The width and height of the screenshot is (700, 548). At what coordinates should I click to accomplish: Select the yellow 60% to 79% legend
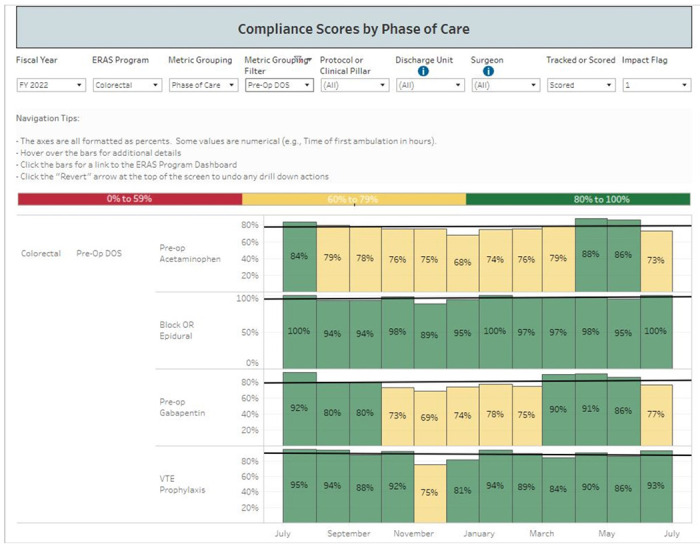pyautogui.click(x=353, y=199)
